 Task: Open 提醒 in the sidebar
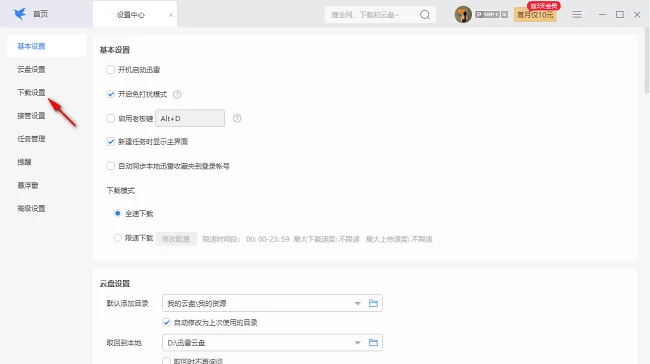point(24,162)
